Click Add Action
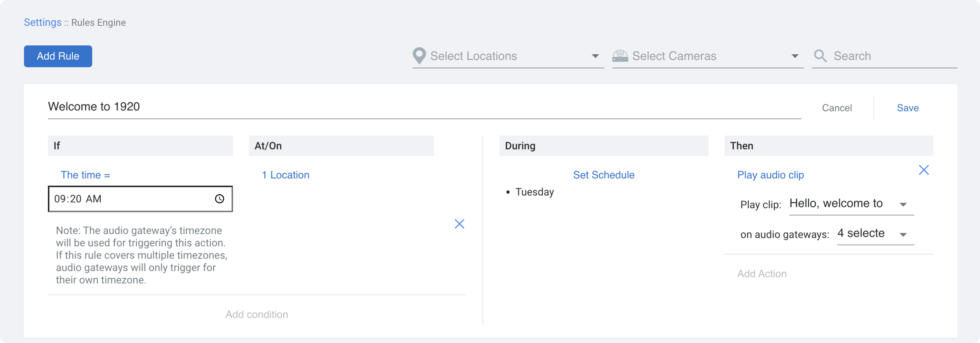The width and height of the screenshot is (980, 343). point(762,274)
